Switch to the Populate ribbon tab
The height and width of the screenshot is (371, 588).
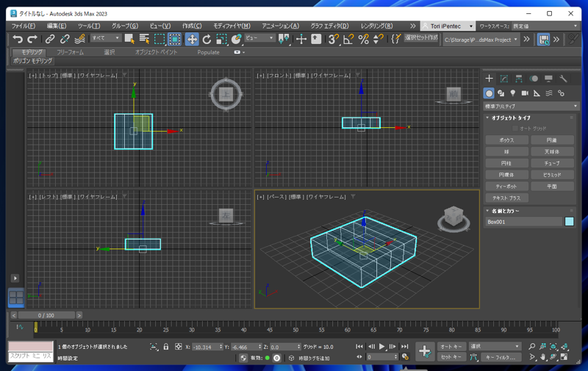(x=208, y=52)
